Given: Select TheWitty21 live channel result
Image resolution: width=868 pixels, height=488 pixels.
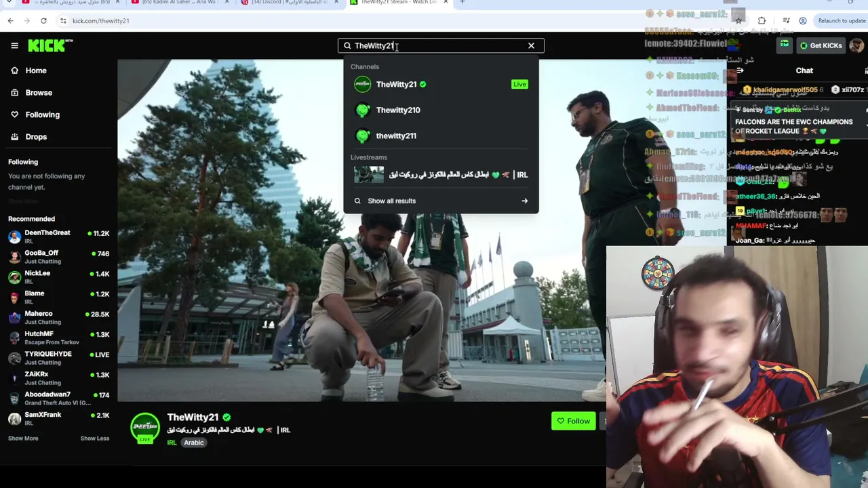Looking at the screenshot, I should click(x=441, y=84).
